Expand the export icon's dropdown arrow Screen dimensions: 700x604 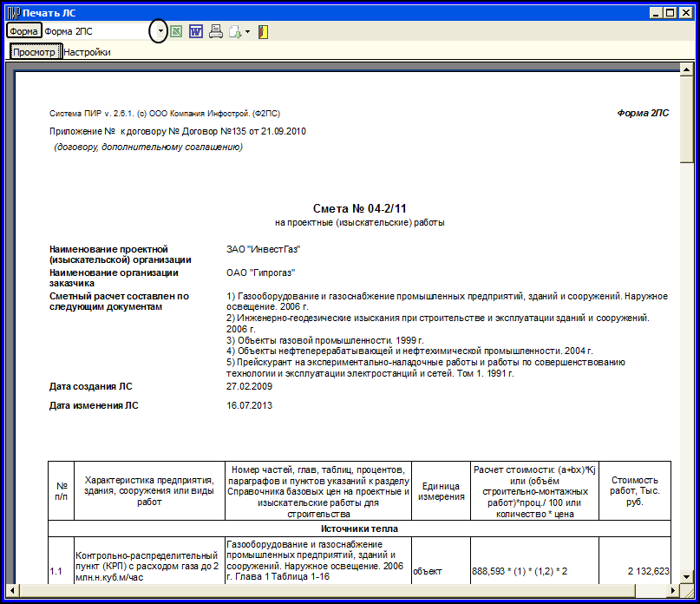click(x=248, y=32)
